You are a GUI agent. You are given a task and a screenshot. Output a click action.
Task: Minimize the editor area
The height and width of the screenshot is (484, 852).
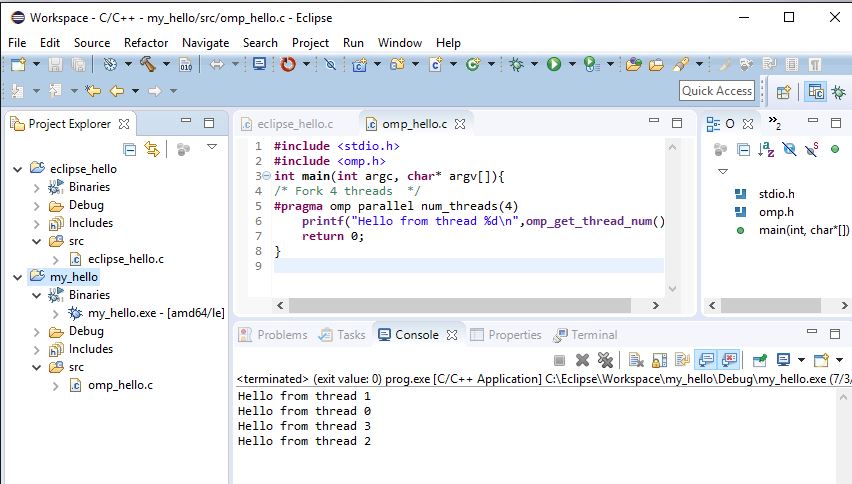pyautogui.click(x=654, y=121)
